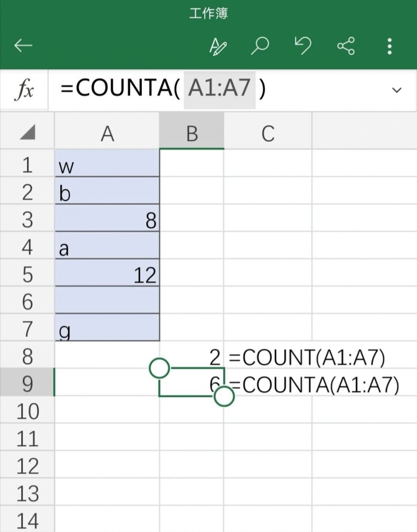Image resolution: width=417 pixels, height=532 pixels.
Task: Select row 8 header number
Action: pos(27,357)
